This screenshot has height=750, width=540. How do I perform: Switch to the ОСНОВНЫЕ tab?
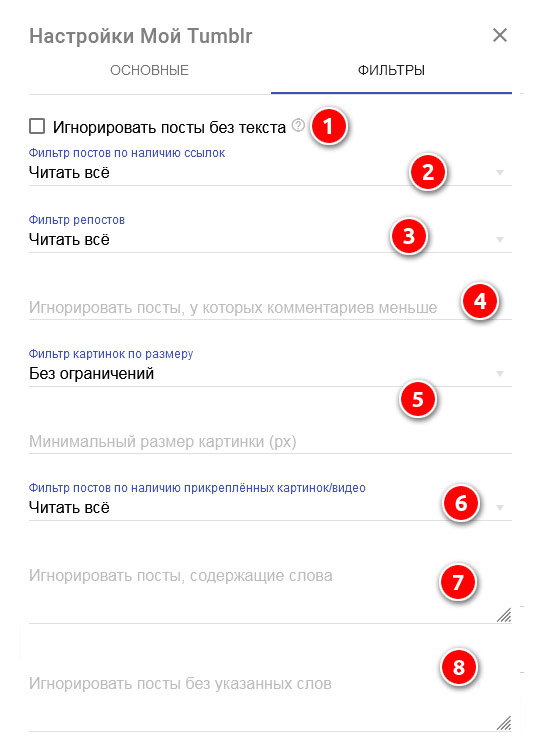pyautogui.click(x=150, y=70)
